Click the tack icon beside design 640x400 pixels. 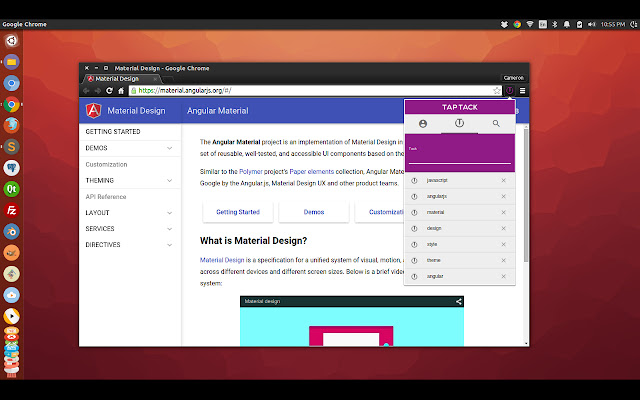point(414,228)
